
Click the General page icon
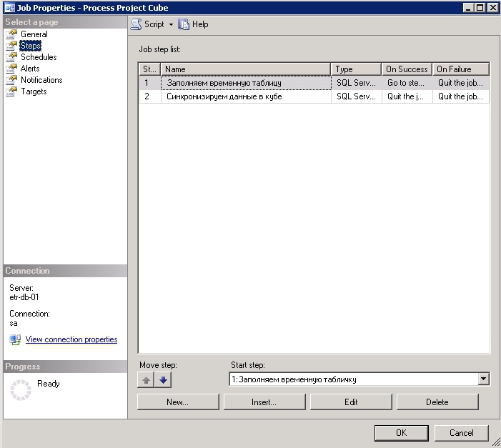click(11, 34)
